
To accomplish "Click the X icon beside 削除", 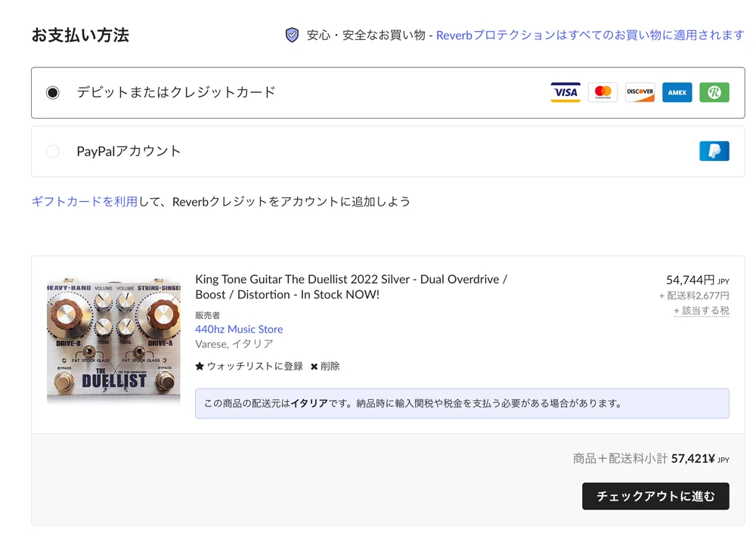I will (314, 367).
